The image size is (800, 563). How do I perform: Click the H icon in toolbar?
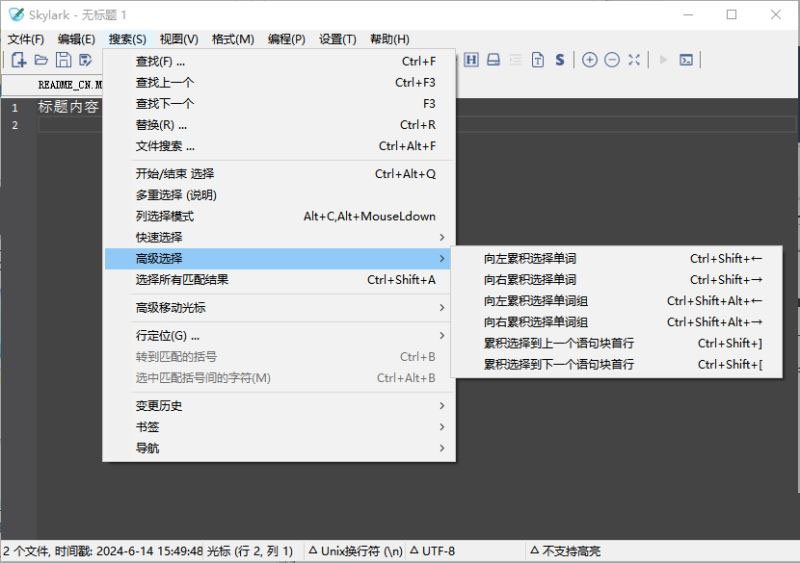[471, 60]
